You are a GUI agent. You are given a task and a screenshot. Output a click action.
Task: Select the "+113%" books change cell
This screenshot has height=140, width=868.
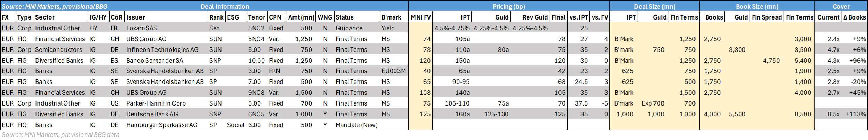tap(855, 114)
